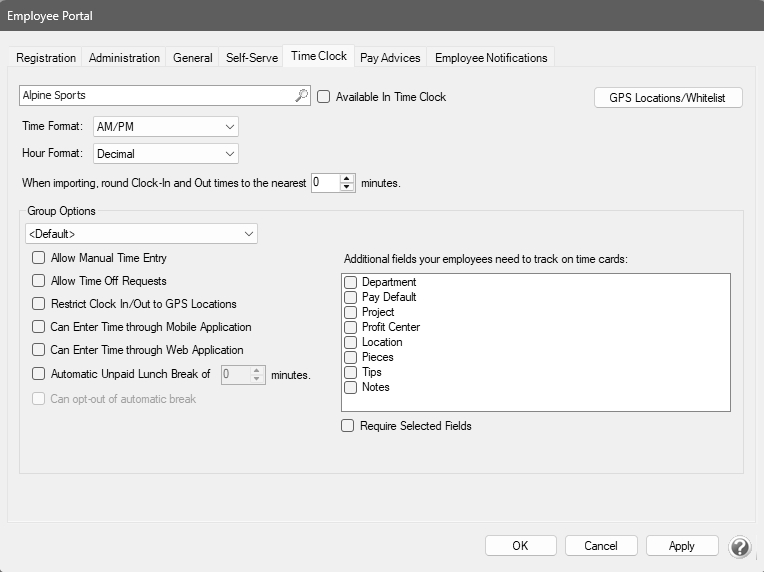Open the Time Format dropdown
The image size is (764, 572).
point(166,127)
